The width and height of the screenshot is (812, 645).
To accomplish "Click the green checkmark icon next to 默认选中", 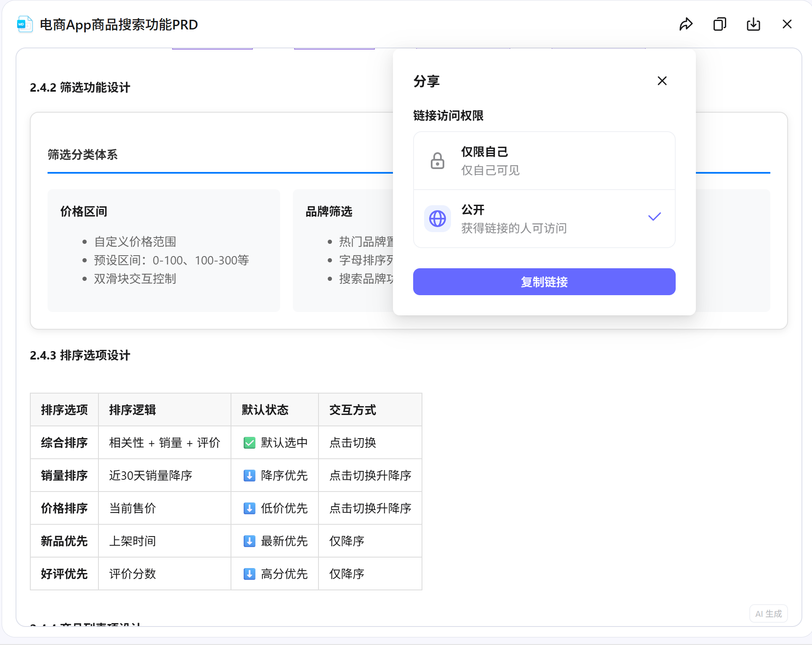I will click(249, 442).
